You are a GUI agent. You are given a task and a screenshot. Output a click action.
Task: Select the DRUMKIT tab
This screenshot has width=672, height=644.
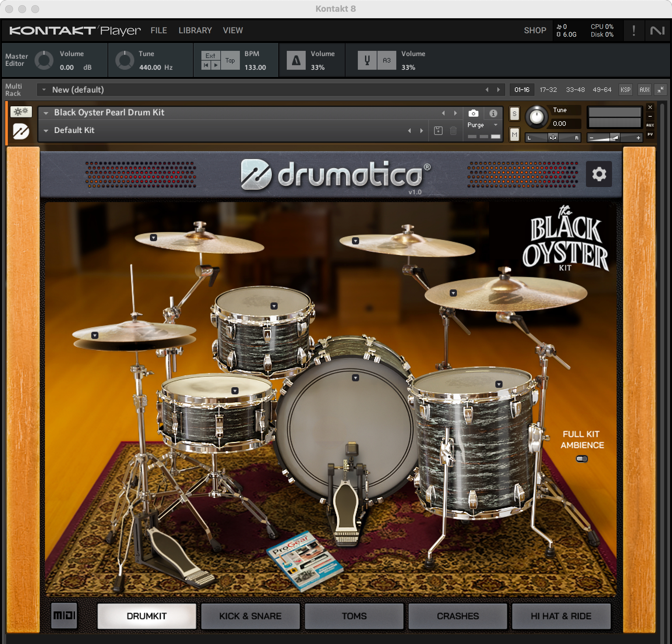147,616
